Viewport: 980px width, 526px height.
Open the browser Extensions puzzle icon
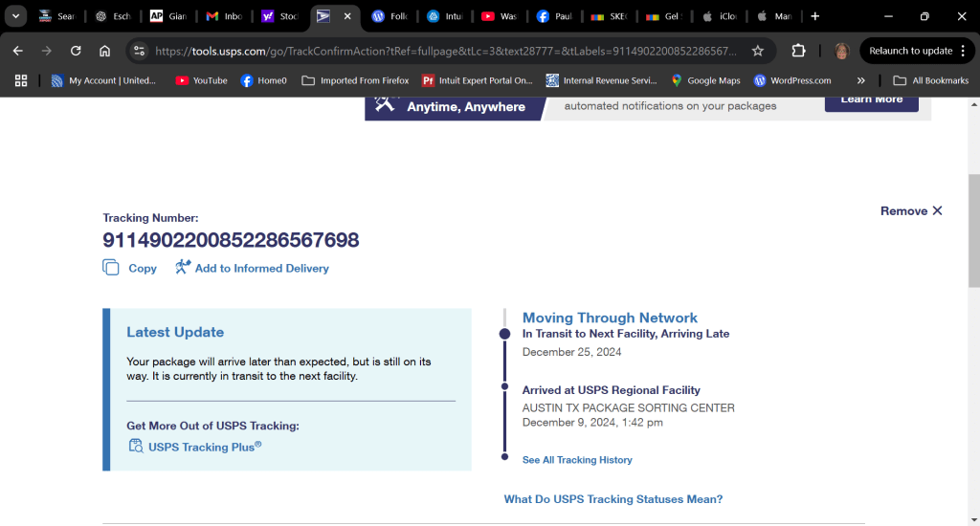pyautogui.click(x=798, y=51)
